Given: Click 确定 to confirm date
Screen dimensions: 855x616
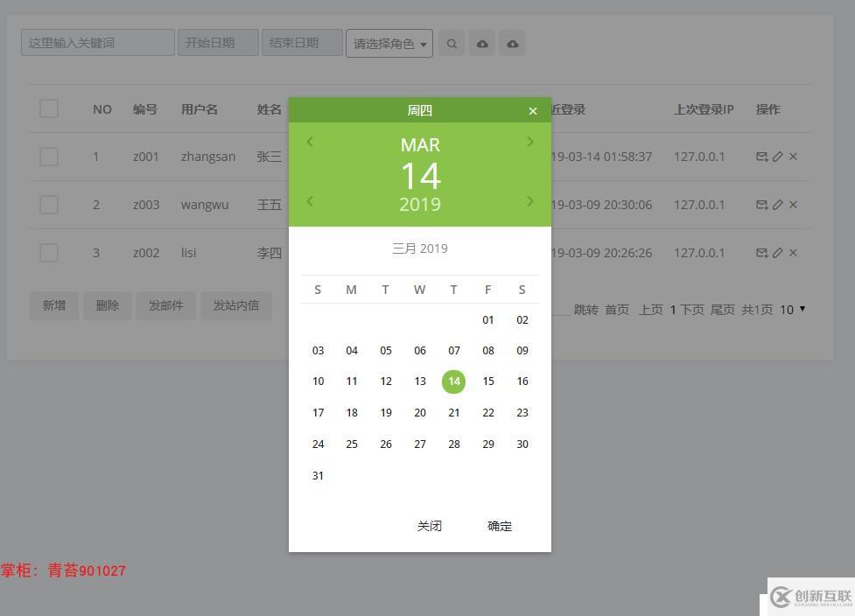Looking at the screenshot, I should coord(500,526).
